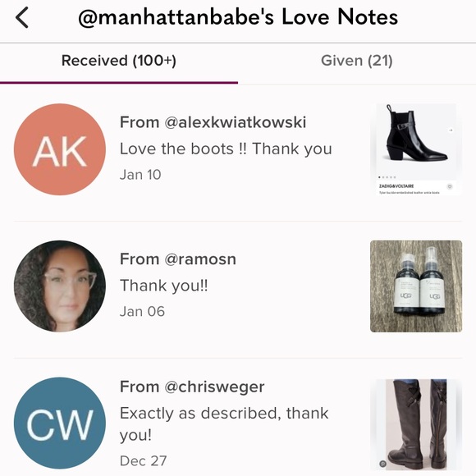The height and width of the screenshot is (476, 476).
Task: Select 'Exactly as described' love note
Action: click(x=224, y=424)
